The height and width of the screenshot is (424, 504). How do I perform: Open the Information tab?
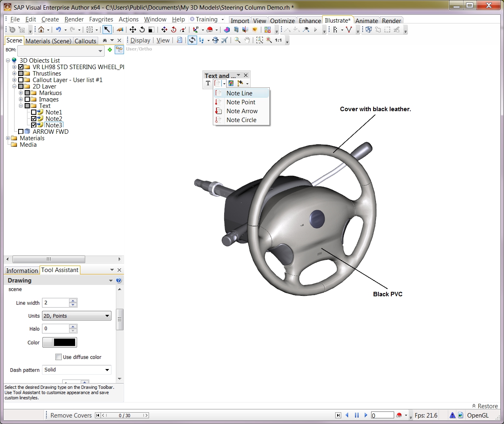(x=22, y=270)
